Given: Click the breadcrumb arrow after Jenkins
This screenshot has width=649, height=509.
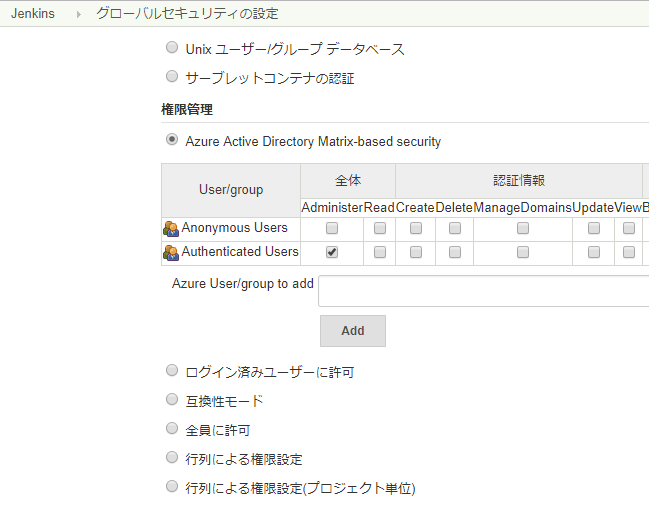Looking at the screenshot, I should (78, 14).
